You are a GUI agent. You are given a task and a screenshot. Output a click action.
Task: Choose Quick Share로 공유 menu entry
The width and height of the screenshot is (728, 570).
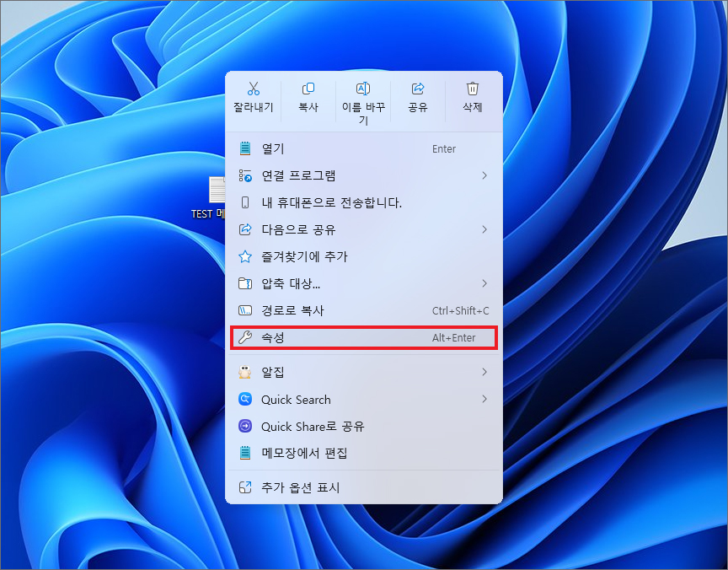(x=363, y=426)
